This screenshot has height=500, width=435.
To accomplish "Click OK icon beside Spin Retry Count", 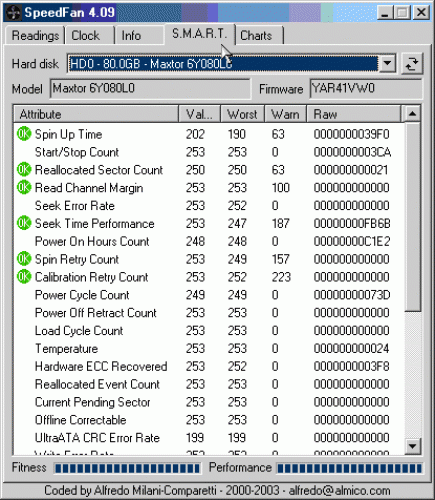I will point(24,259).
